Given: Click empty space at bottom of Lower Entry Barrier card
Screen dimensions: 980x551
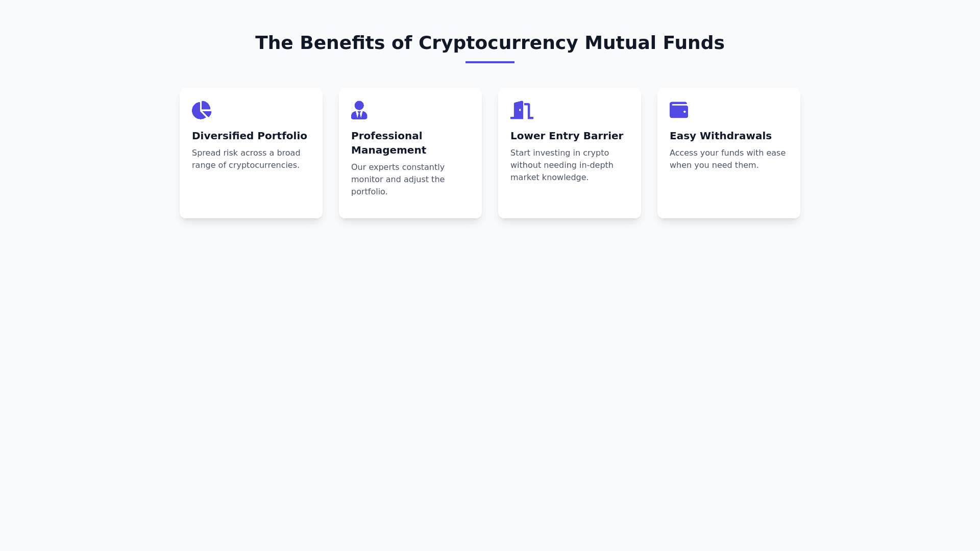Looking at the screenshot, I should tap(569, 202).
